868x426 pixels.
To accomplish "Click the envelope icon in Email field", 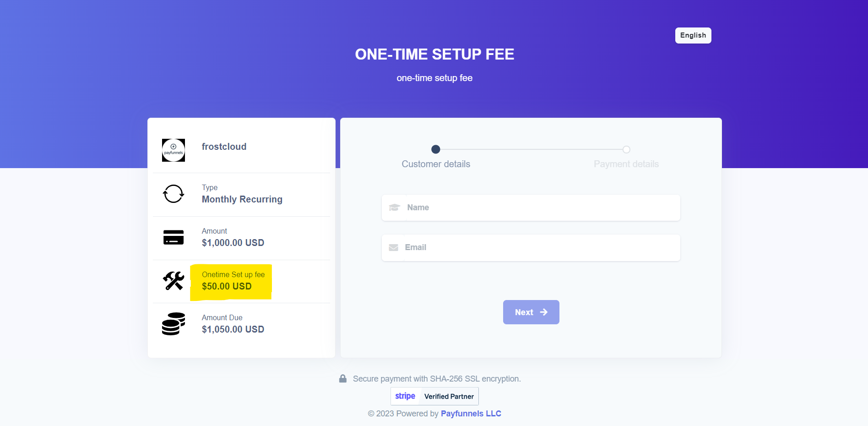I will tap(394, 247).
